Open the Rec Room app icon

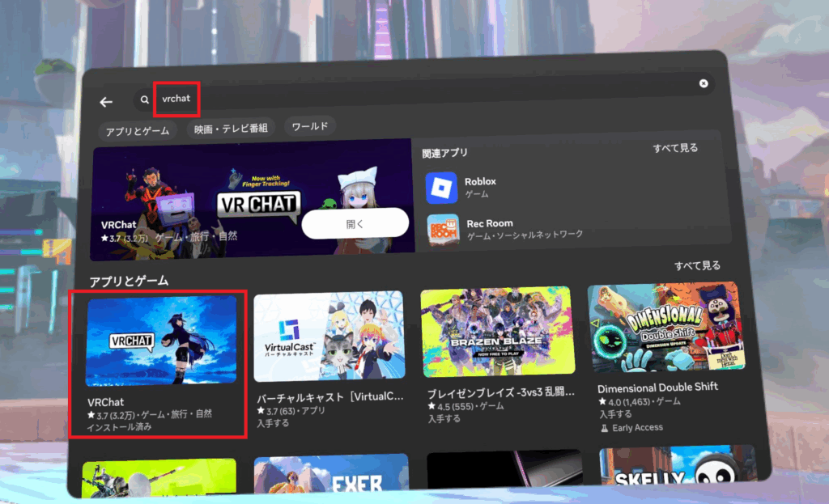click(443, 231)
